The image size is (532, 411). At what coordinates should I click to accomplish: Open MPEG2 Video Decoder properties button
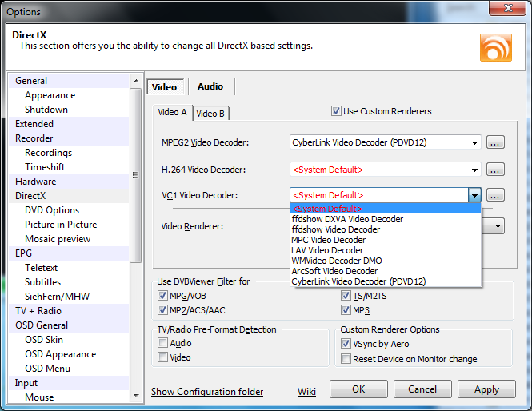coord(495,142)
